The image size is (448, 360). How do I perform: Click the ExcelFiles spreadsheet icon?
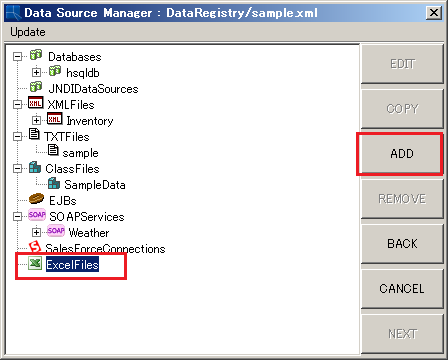click(35, 263)
